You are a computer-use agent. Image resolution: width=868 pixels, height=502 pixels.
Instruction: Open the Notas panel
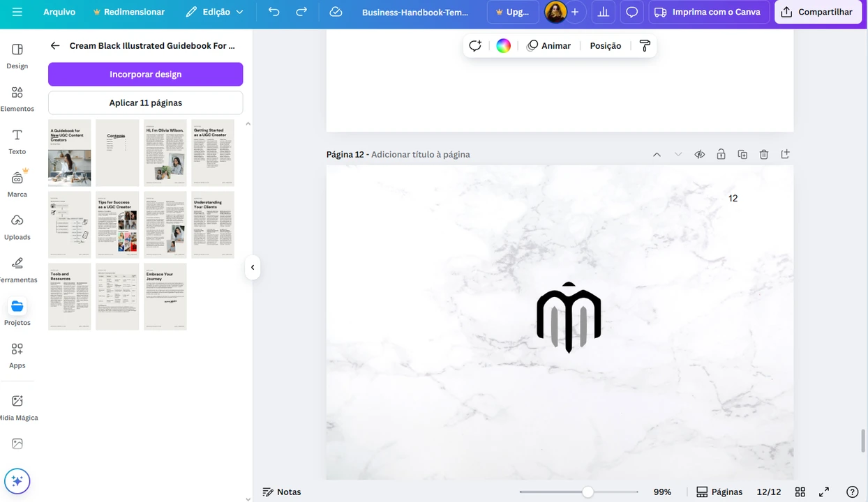282,492
